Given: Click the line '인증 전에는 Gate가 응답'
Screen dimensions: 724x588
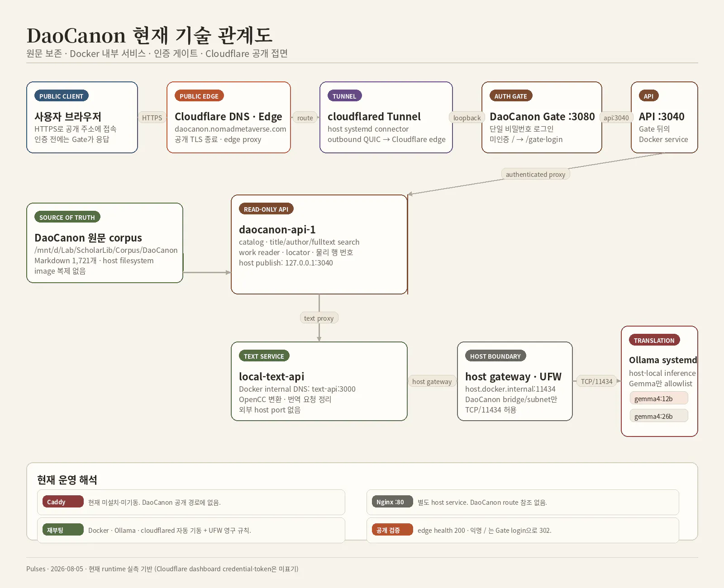Looking at the screenshot, I should 71,139.
